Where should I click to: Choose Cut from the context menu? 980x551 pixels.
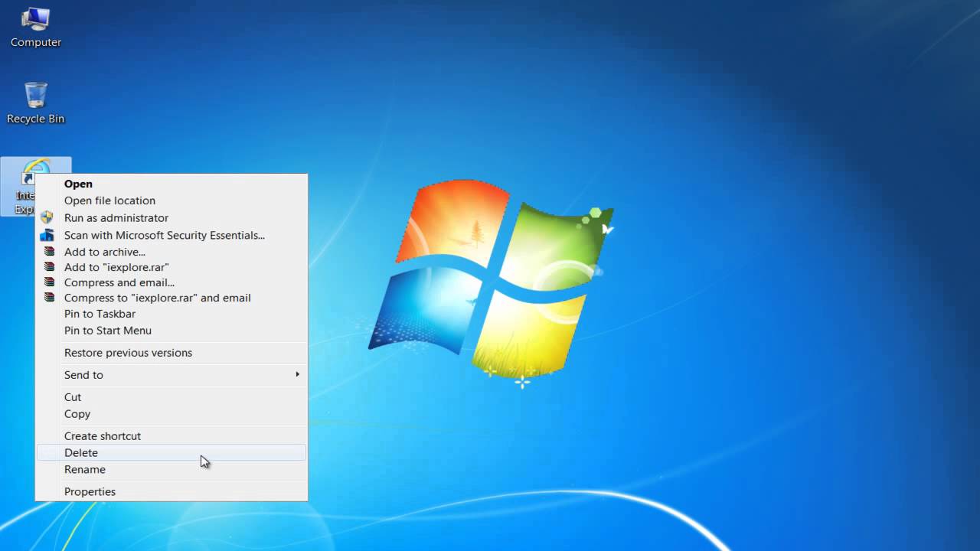pos(171,397)
